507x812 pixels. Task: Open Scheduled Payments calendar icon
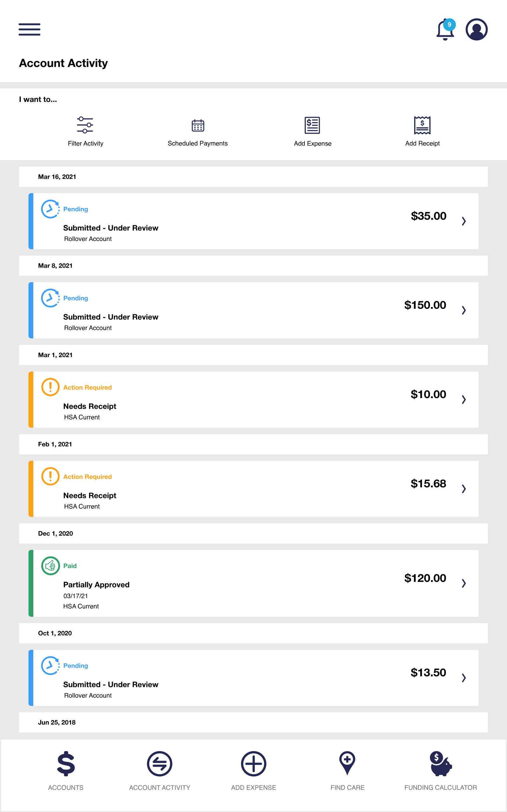click(x=198, y=126)
